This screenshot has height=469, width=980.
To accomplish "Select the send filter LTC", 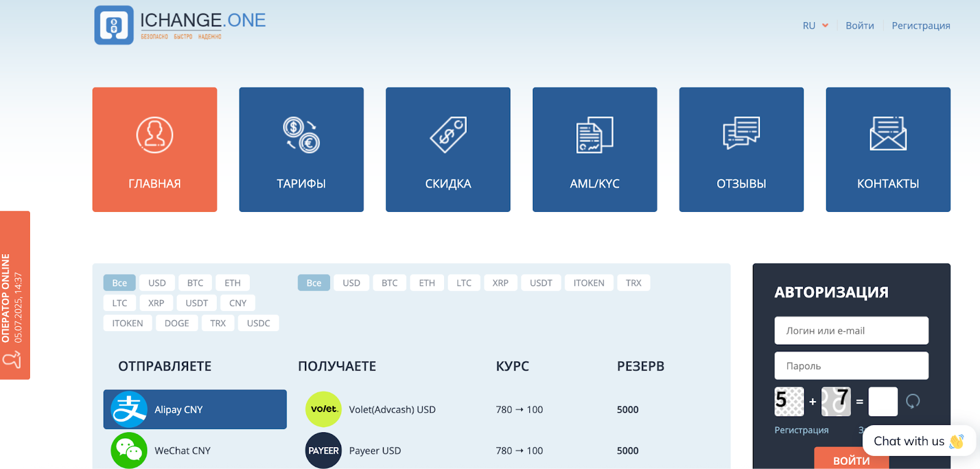I will tap(119, 303).
